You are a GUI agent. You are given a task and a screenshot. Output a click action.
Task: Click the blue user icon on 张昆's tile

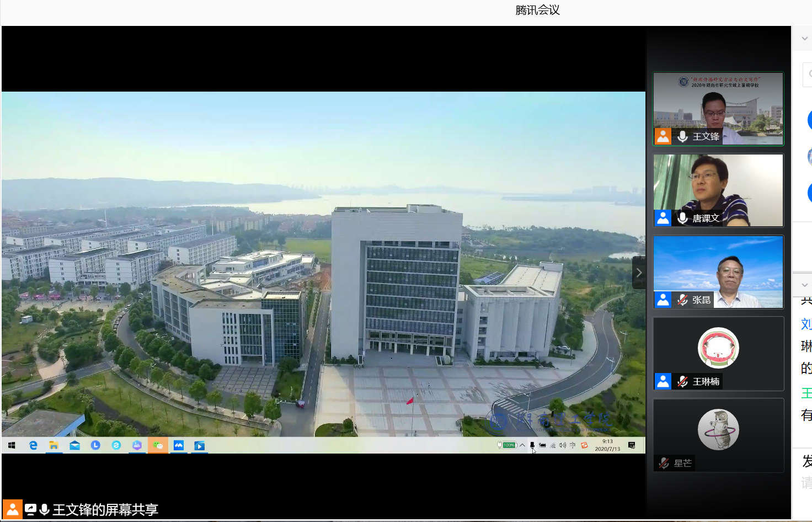point(663,300)
